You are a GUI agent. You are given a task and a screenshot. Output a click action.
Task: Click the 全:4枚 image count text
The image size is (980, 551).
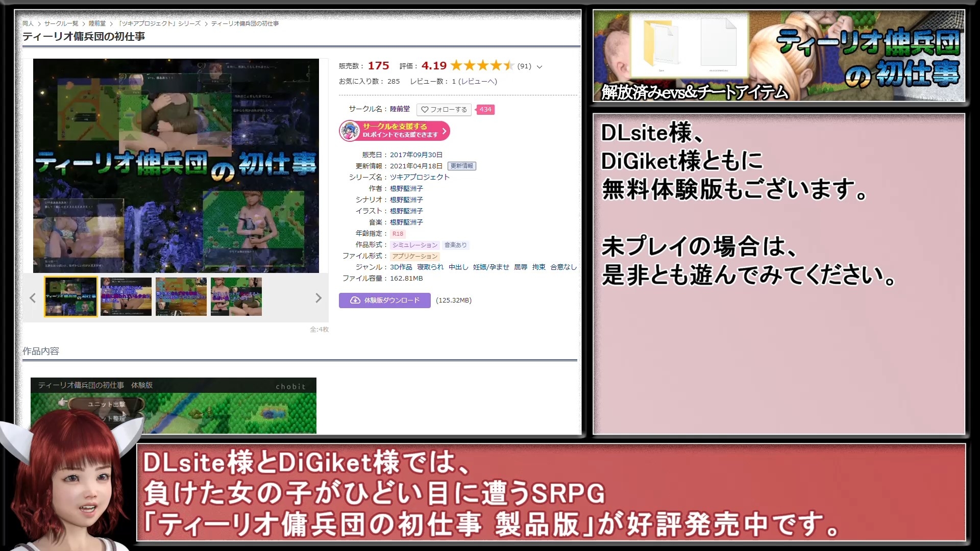point(319,330)
